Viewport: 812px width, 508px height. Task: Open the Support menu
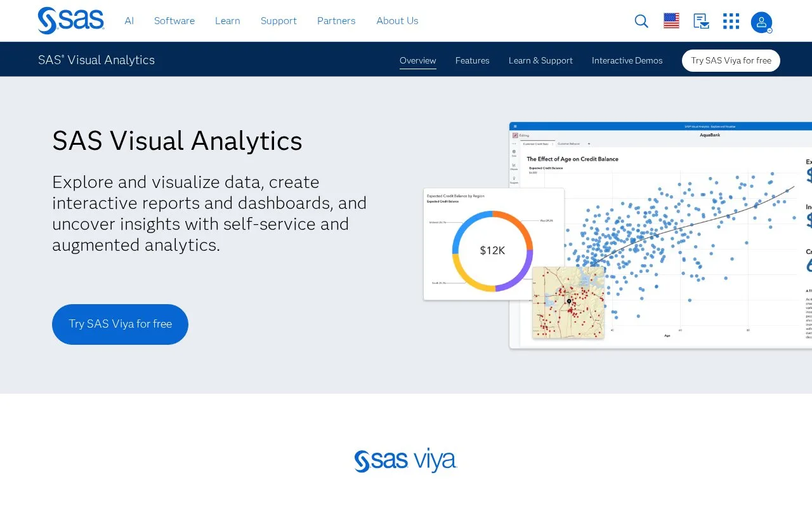[278, 20]
